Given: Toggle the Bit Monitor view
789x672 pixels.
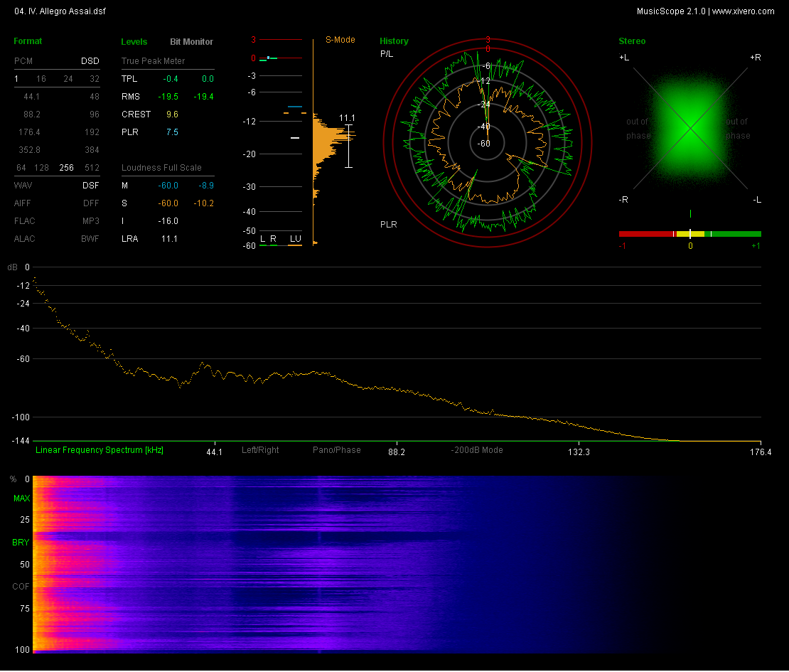Looking at the screenshot, I should click(191, 42).
